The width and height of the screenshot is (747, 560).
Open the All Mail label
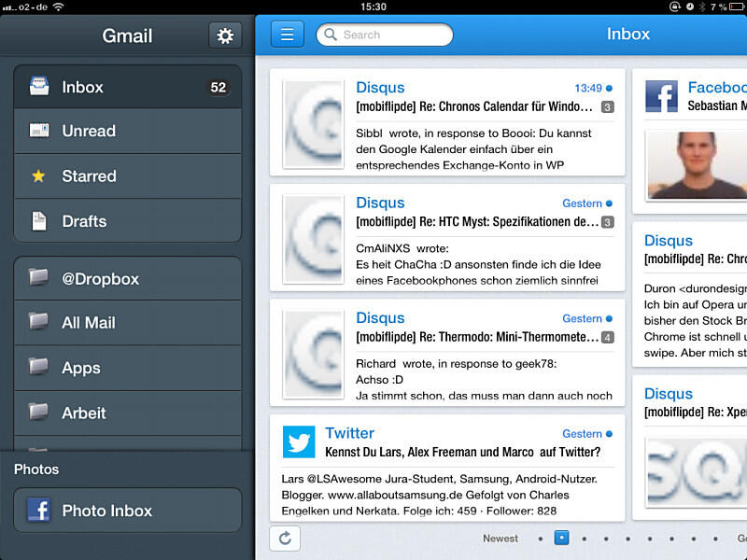(x=128, y=323)
